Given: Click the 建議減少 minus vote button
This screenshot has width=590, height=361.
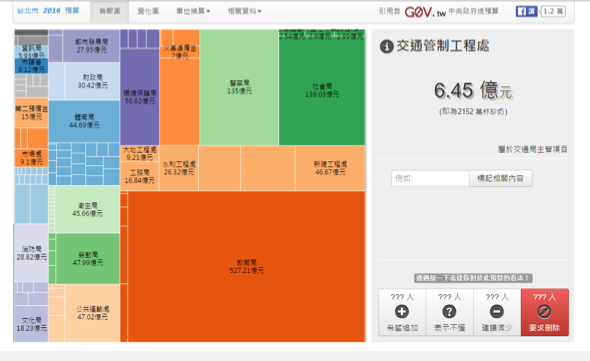Looking at the screenshot, I should (497, 312).
